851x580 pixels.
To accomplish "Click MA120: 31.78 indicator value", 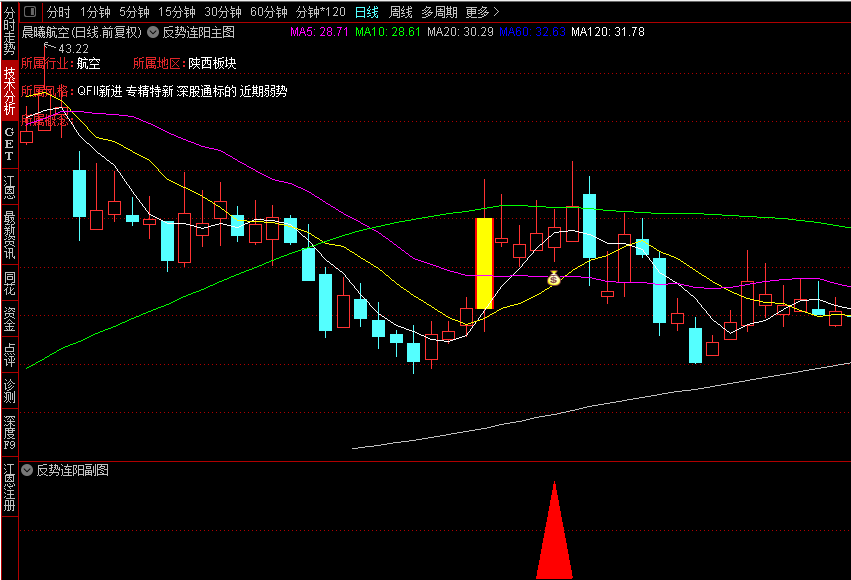I will pyautogui.click(x=608, y=32).
